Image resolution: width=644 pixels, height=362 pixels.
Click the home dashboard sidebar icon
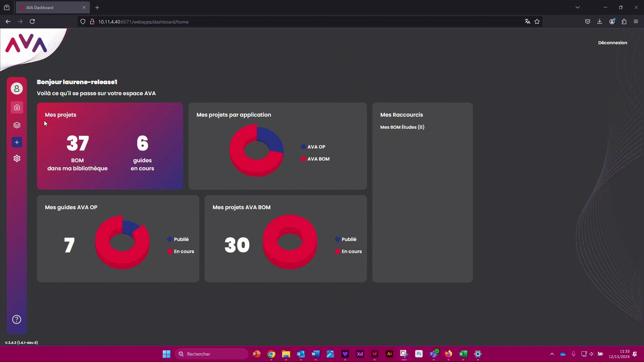point(17,108)
